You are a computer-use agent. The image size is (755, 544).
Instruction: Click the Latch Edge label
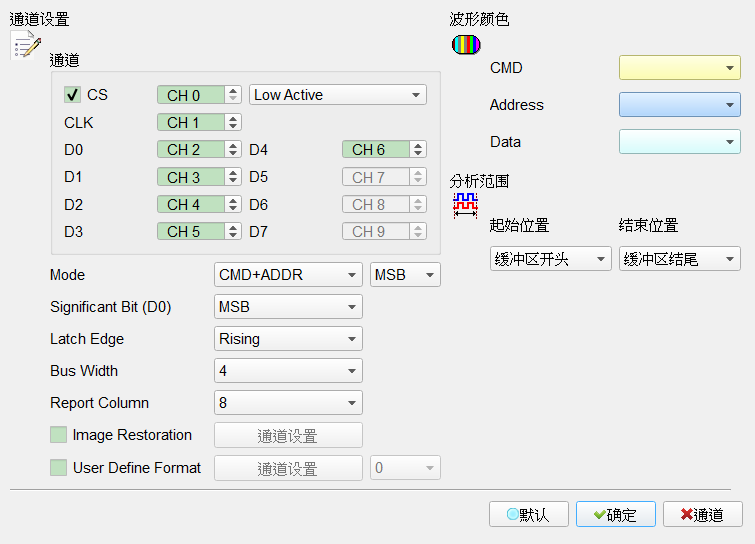pyautogui.click(x=87, y=339)
